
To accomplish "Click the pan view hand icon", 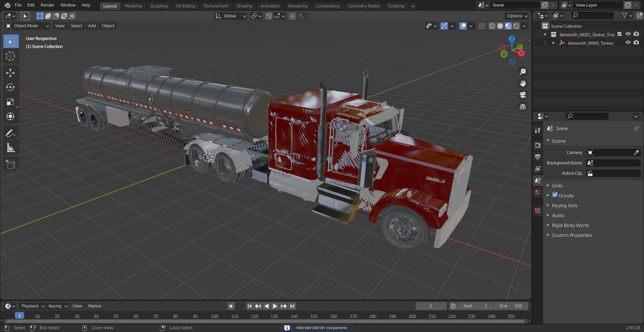I will click(522, 83).
